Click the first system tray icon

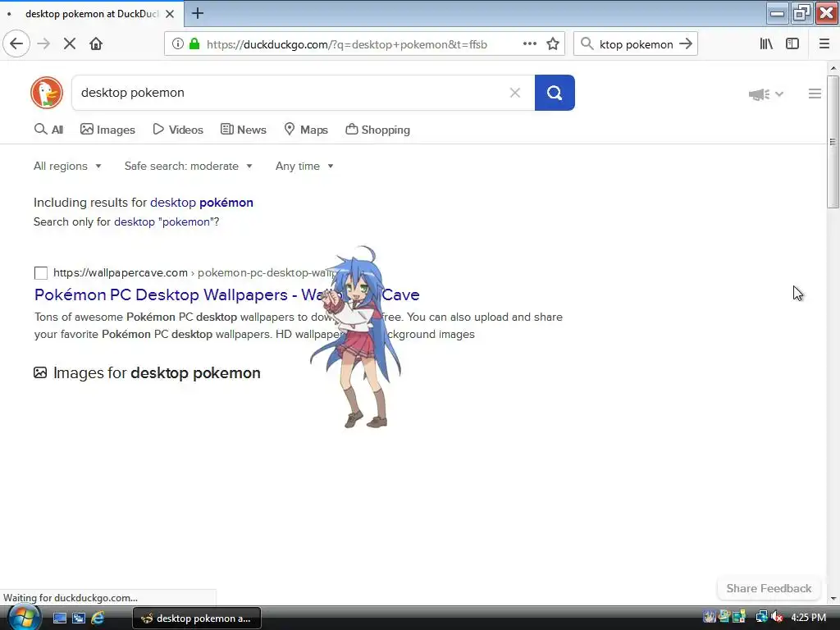[710, 618]
